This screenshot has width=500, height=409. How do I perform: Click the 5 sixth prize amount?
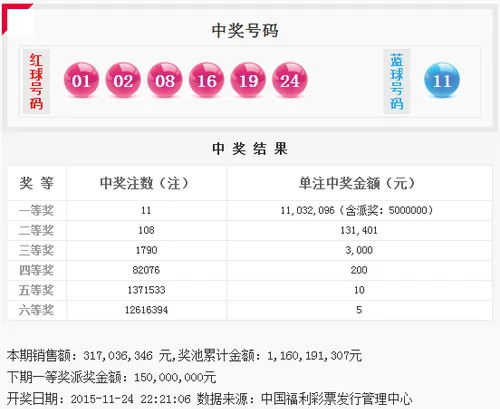359,310
